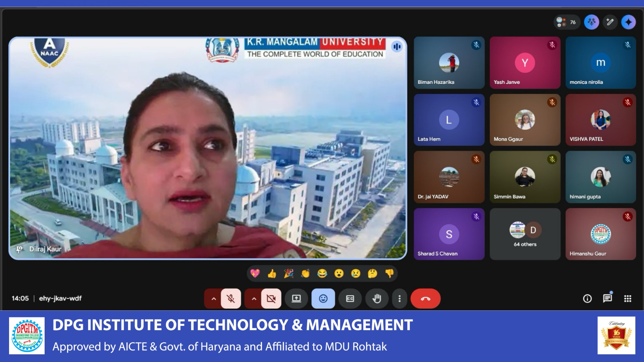Screen dimensions: 644x362
Task: Click the Gemini sparkle icon
Action: pyautogui.click(x=628, y=22)
